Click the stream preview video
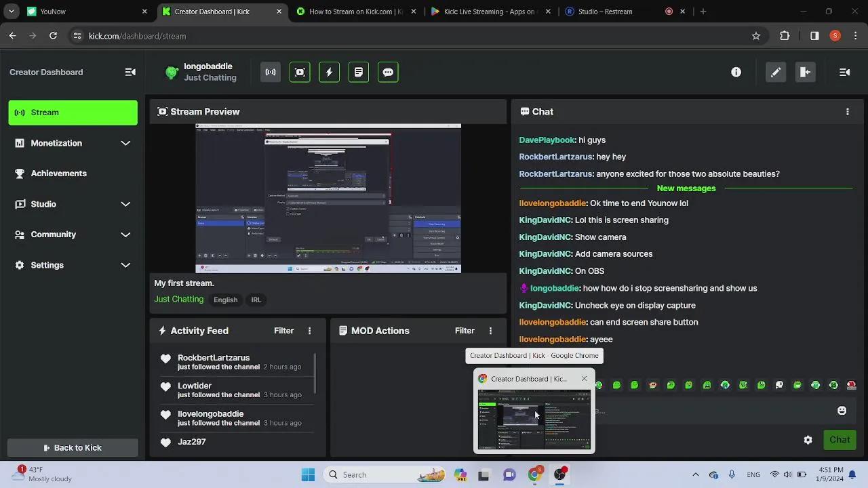This screenshot has width=868, height=488. coord(328,198)
